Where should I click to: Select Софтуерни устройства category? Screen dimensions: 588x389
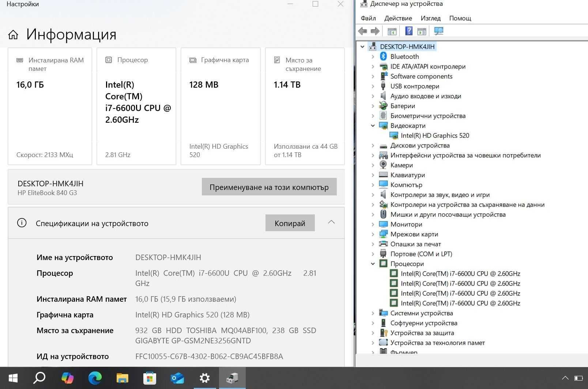(x=424, y=323)
